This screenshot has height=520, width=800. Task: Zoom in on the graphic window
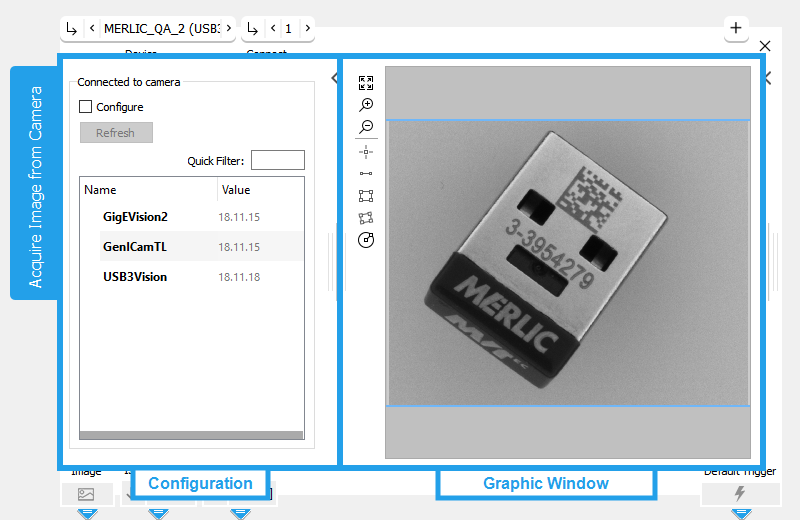(x=366, y=105)
